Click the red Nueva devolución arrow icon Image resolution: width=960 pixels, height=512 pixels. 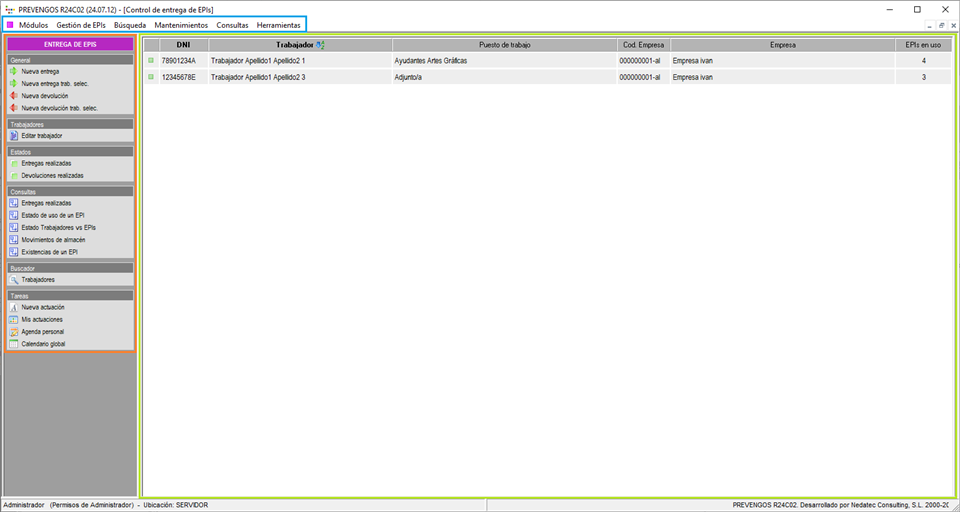tap(14, 96)
